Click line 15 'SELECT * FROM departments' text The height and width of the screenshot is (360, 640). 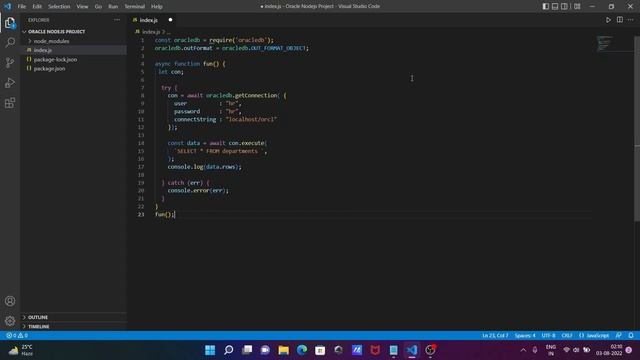click(218, 151)
